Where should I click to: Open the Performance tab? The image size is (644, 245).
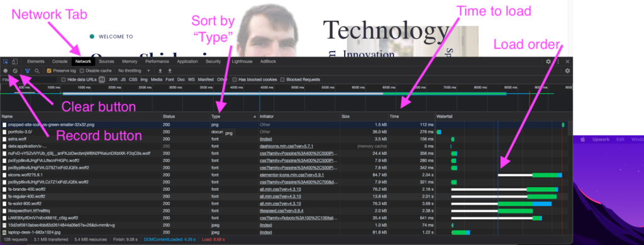tap(157, 62)
